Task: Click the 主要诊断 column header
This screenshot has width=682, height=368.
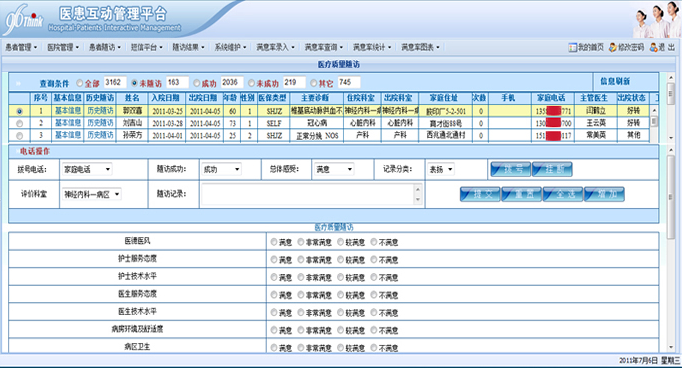Action: point(315,98)
